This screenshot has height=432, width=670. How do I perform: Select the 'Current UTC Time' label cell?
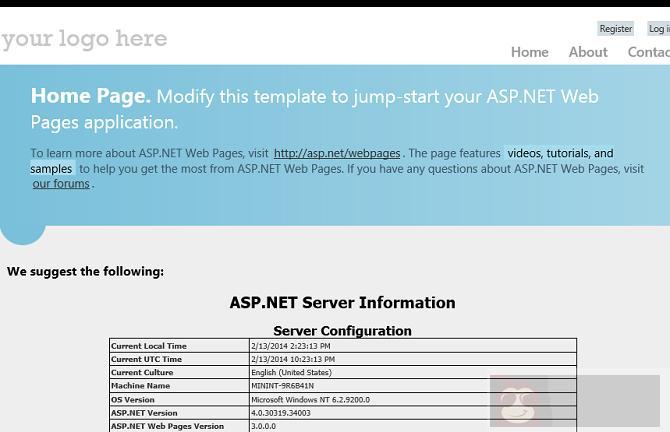tap(179, 359)
